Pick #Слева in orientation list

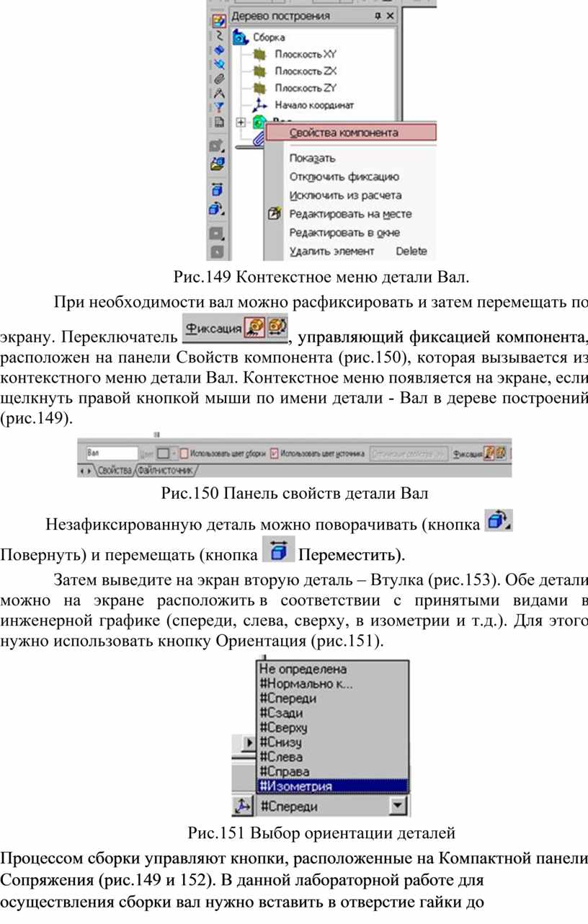(333, 757)
